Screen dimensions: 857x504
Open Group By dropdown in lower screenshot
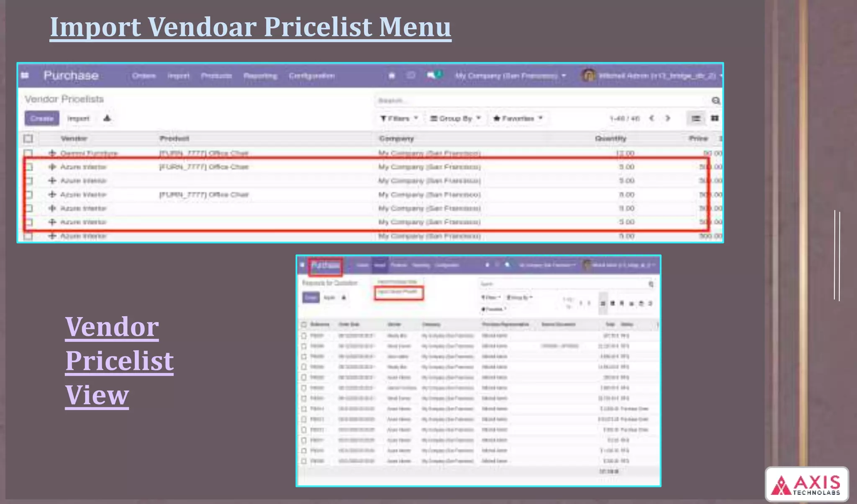[519, 297]
